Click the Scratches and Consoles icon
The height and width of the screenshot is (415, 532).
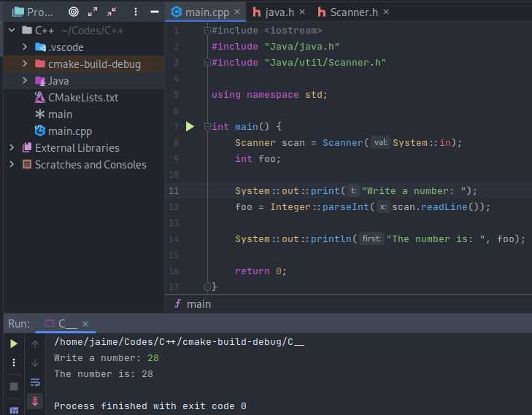point(27,164)
